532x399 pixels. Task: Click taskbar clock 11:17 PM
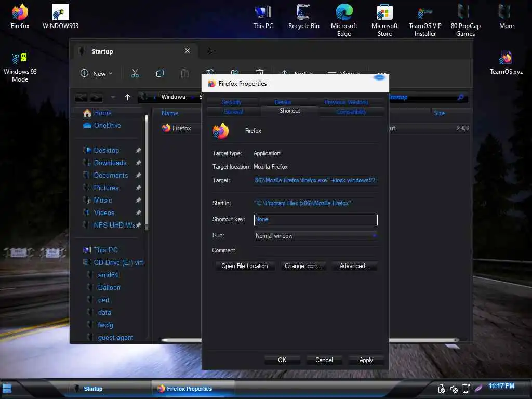point(501,386)
